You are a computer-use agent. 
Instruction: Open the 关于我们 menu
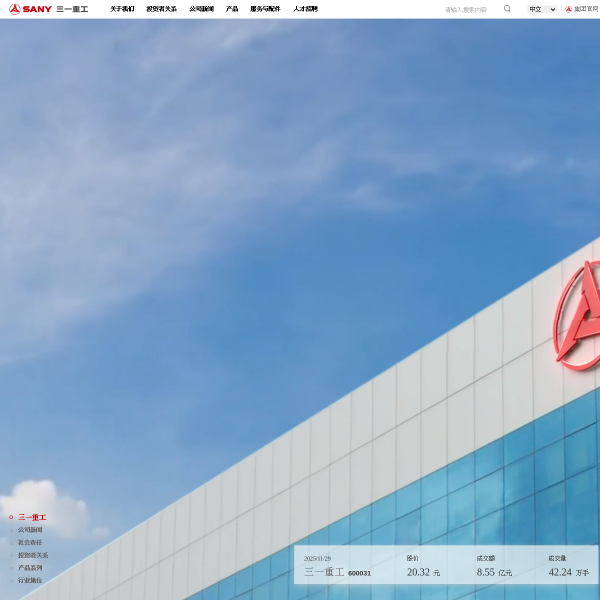[122, 9]
